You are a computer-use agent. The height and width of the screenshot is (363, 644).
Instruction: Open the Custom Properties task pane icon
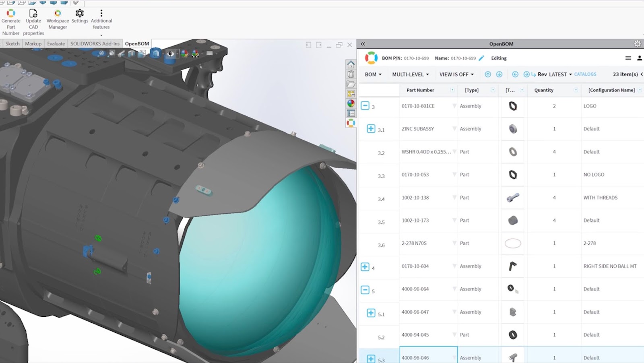pyautogui.click(x=351, y=113)
